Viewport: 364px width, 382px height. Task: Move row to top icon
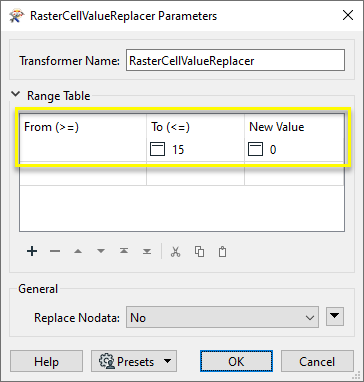(124, 251)
